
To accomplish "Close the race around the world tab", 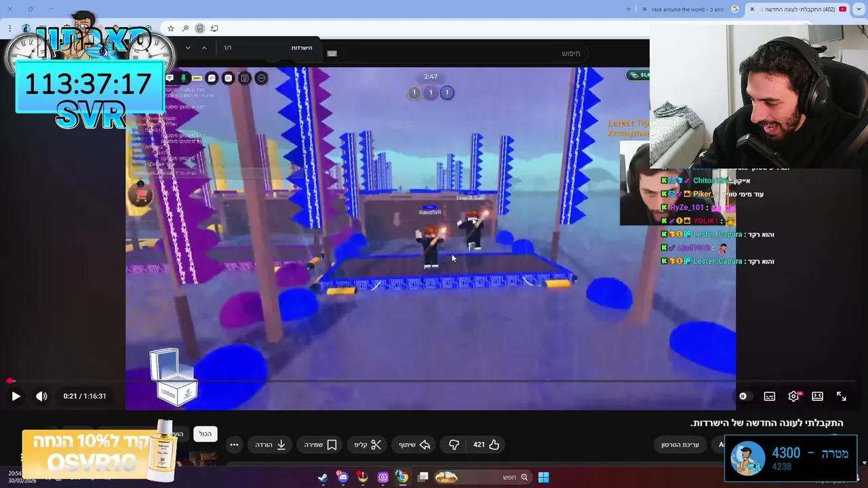I will [644, 9].
